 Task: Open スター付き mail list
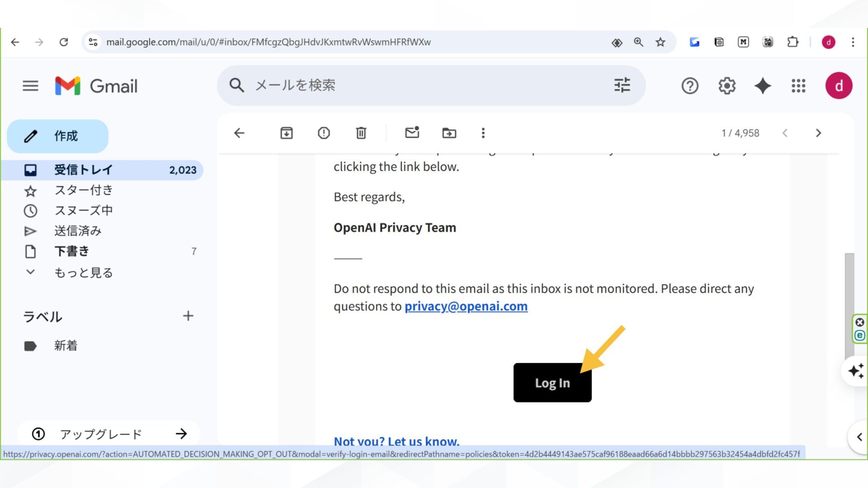pos(84,190)
